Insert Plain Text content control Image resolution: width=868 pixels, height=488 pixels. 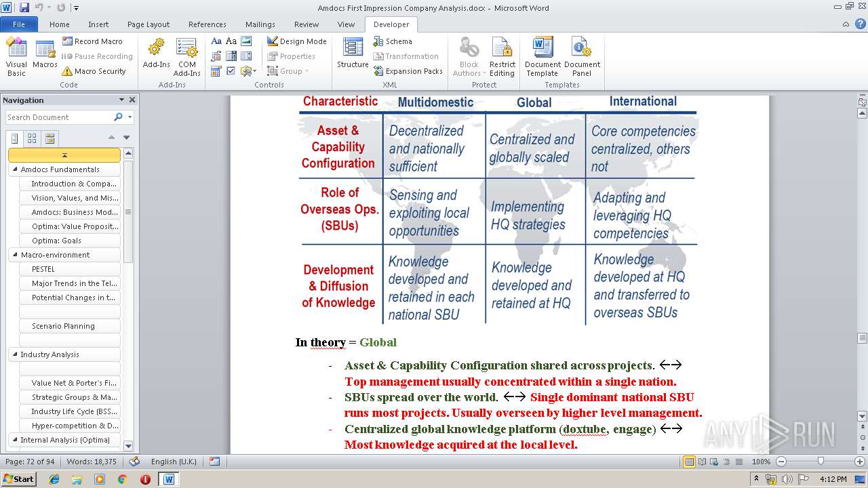pyautogui.click(x=231, y=41)
